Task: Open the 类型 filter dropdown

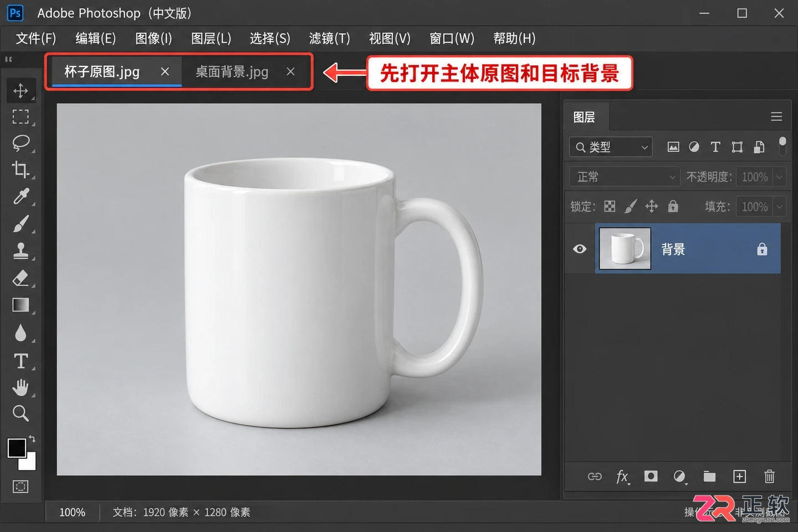Action: coord(611,147)
